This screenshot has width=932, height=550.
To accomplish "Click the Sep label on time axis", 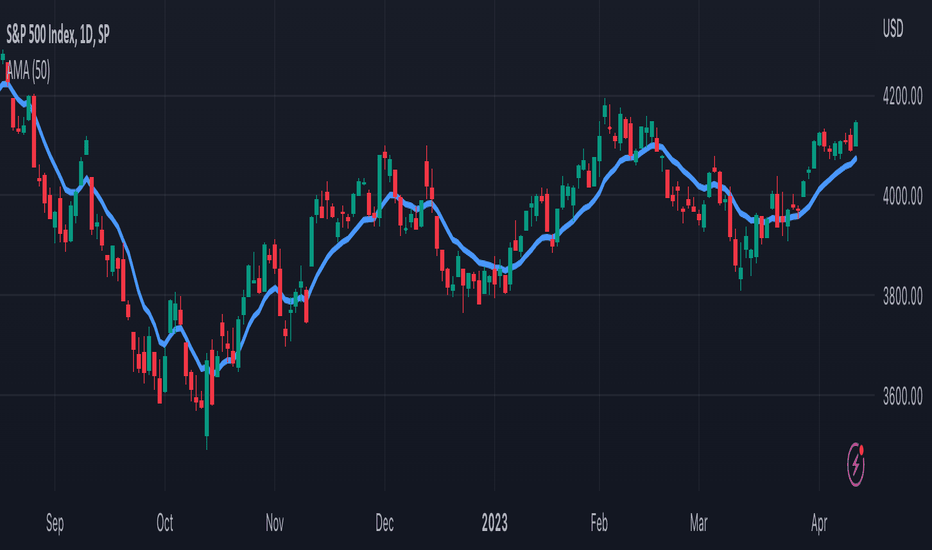I will (55, 523).
